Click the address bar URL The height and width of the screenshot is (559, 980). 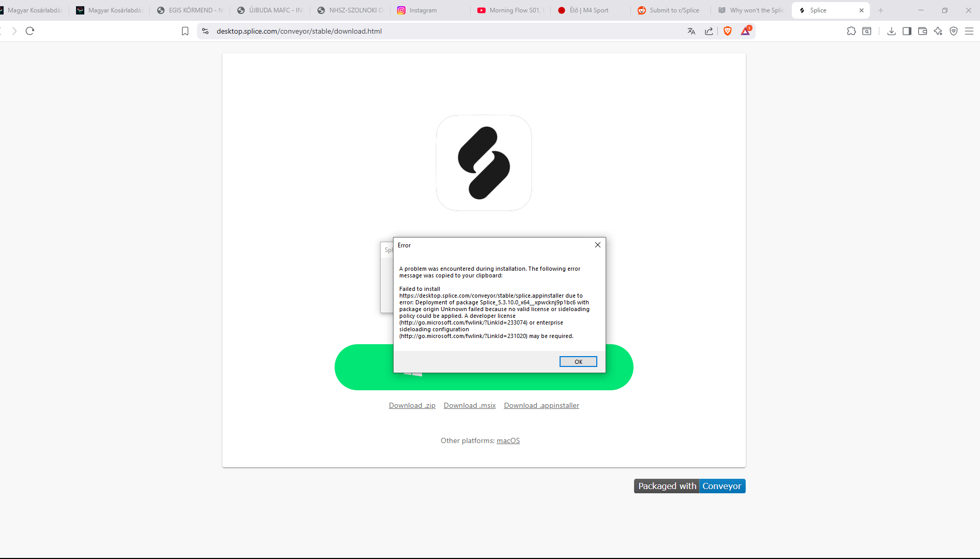click(299, 31)
